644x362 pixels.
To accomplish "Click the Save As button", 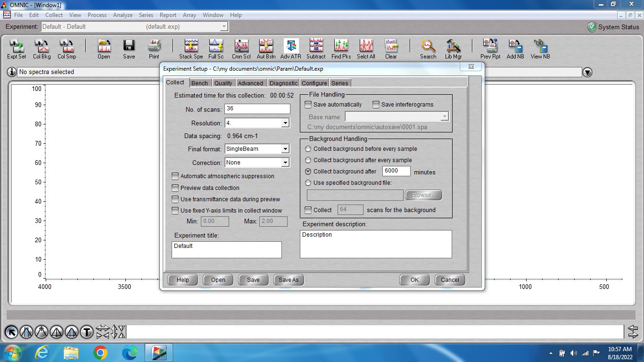I will click(x=289, y=280).
